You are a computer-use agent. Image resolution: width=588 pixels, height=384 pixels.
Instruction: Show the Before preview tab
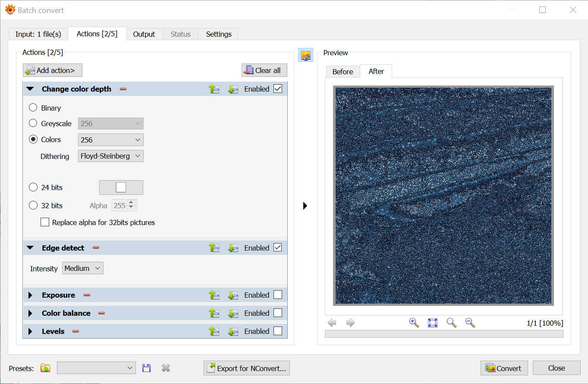(343, 72)
